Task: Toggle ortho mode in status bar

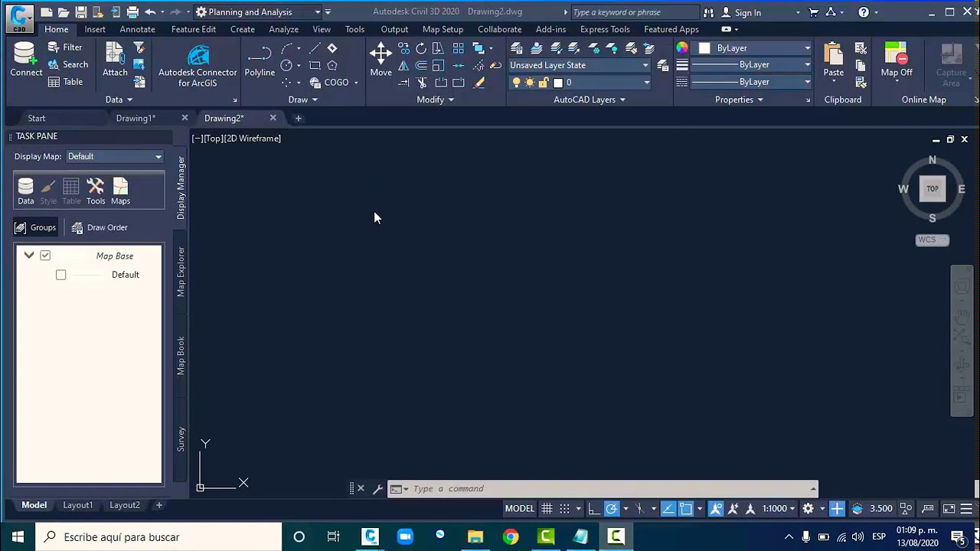Action: coord(594,508)
